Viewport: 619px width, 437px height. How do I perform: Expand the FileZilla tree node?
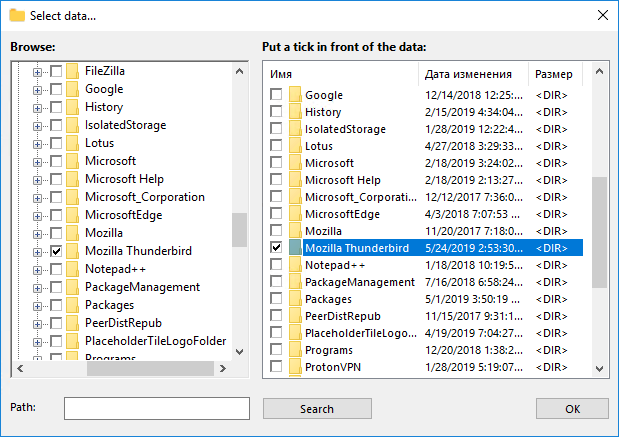click(x=37, y=72)
